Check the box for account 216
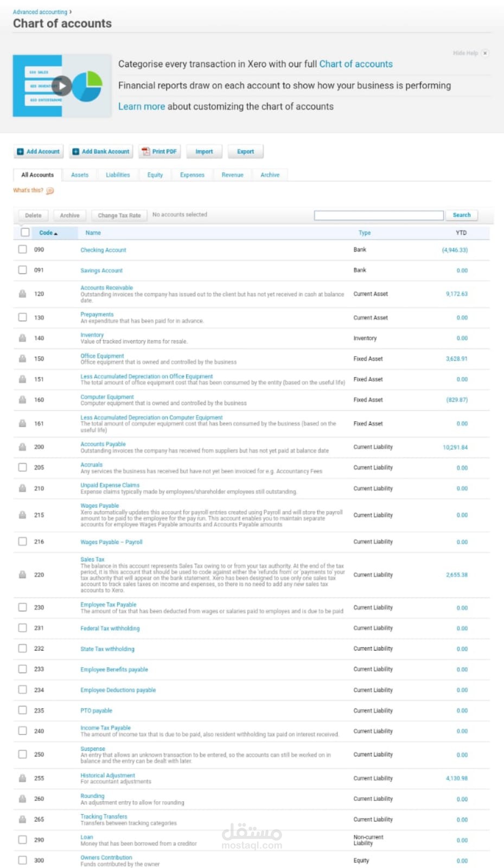Screen dimensions: 504x868 click(23, 541)
